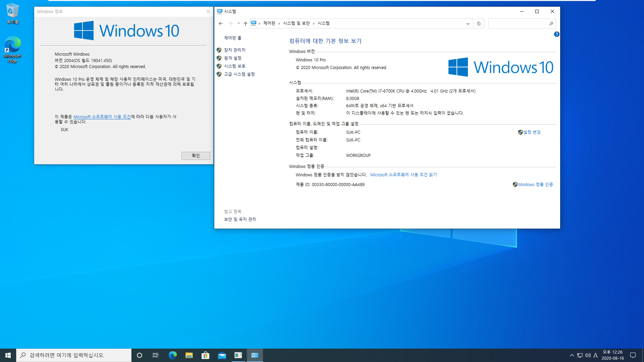The image size is (644, 362).
Task: Open recent locations dropdown arrow
Action: pos(238,23)
